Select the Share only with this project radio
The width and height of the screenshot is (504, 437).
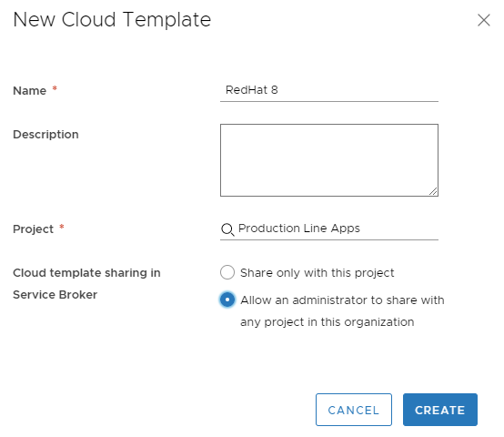pyautogui.click(x=227, y=272)
